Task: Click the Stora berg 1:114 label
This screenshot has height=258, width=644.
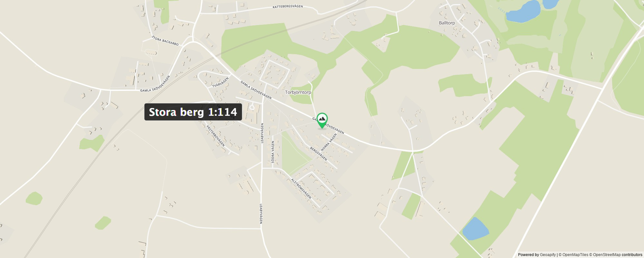Action: click(193, 112)
